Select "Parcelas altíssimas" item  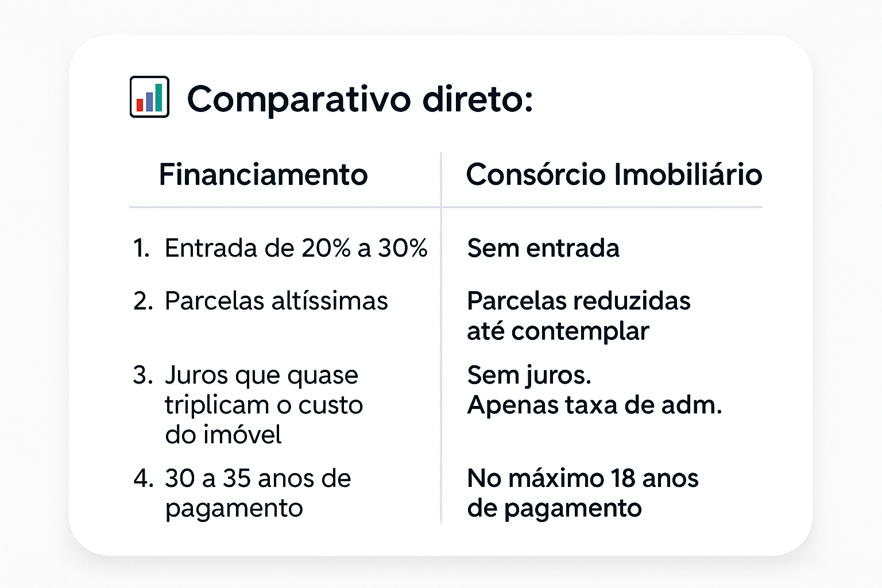pos(276,301)
